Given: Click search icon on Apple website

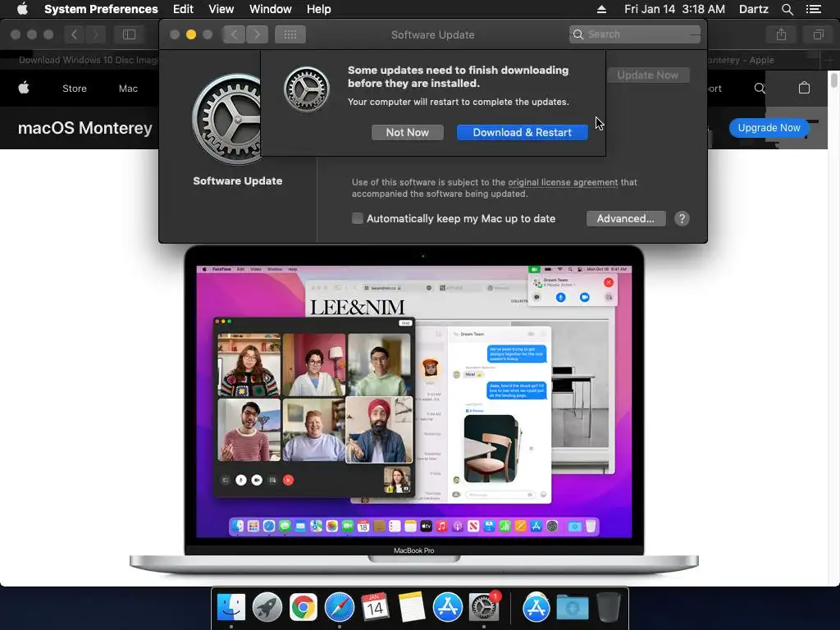Looking at the screenshot, I should pos(759,88).
